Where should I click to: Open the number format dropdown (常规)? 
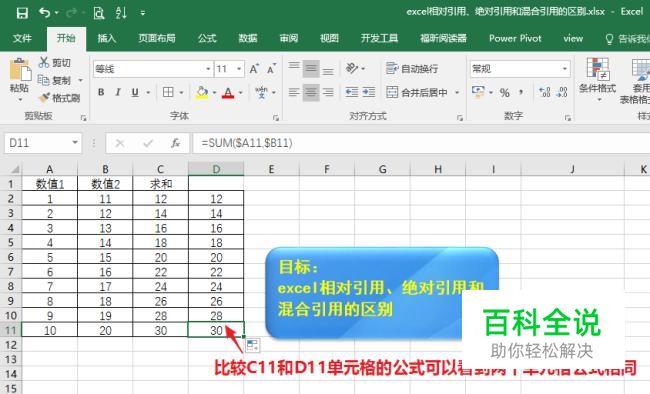click(565, 69)
